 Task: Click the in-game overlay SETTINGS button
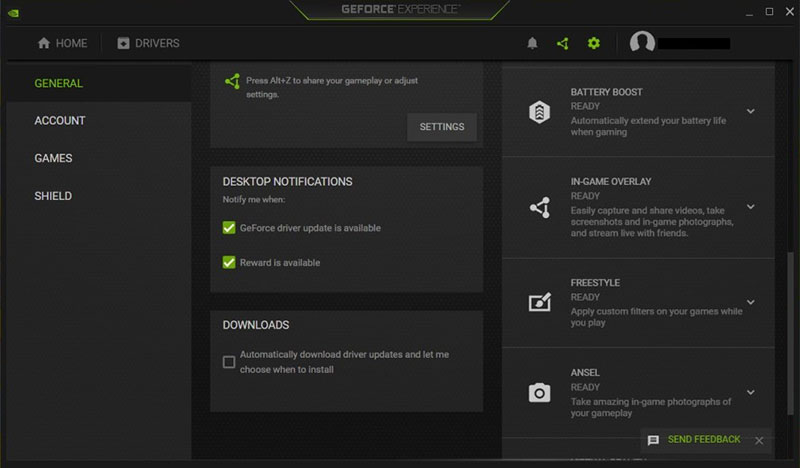coord(442,127)
